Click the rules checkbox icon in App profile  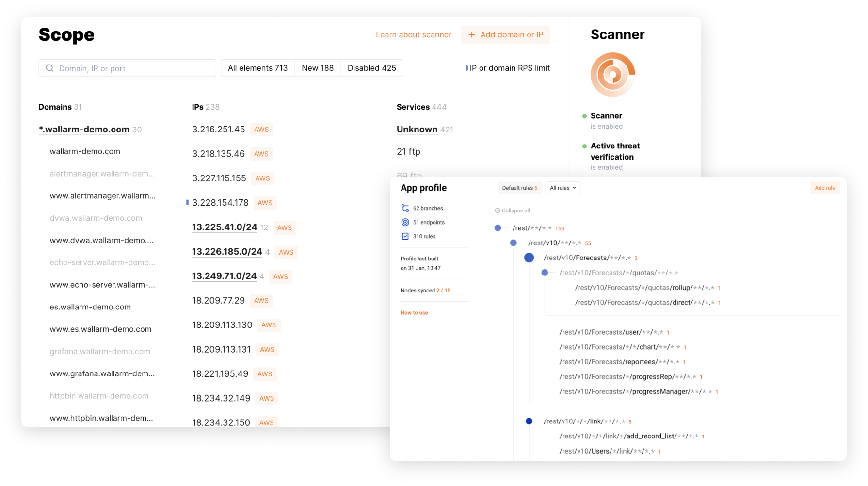[405, 236]
